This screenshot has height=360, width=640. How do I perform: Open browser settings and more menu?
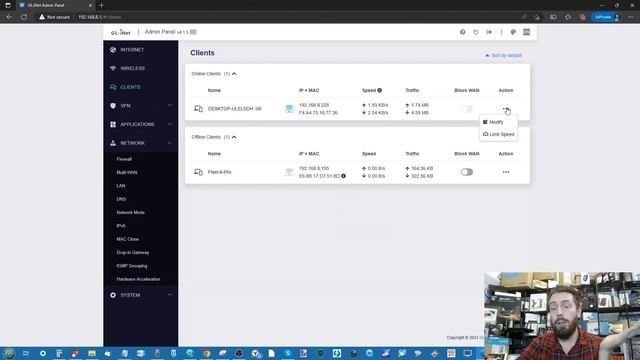click(x=631, y=17)
